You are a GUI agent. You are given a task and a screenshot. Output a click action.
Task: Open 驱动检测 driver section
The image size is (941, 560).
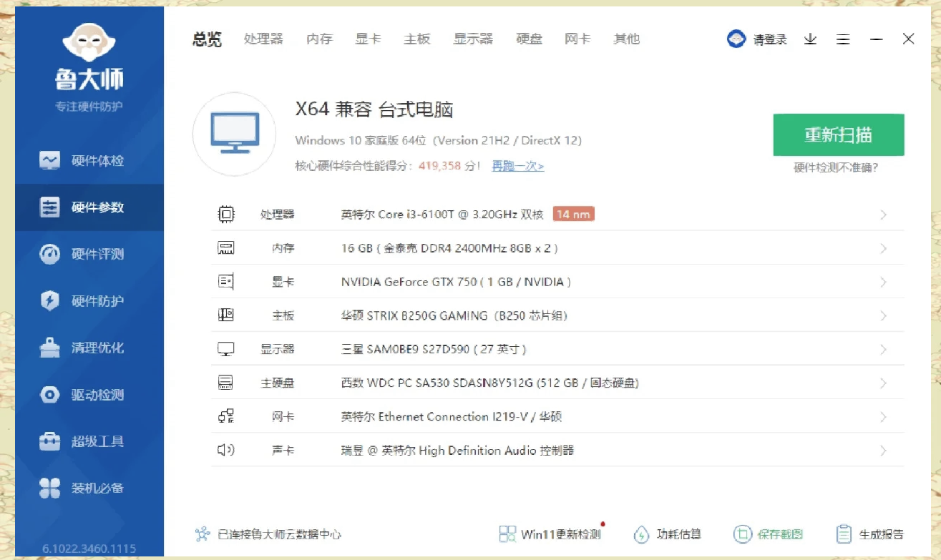89,395
